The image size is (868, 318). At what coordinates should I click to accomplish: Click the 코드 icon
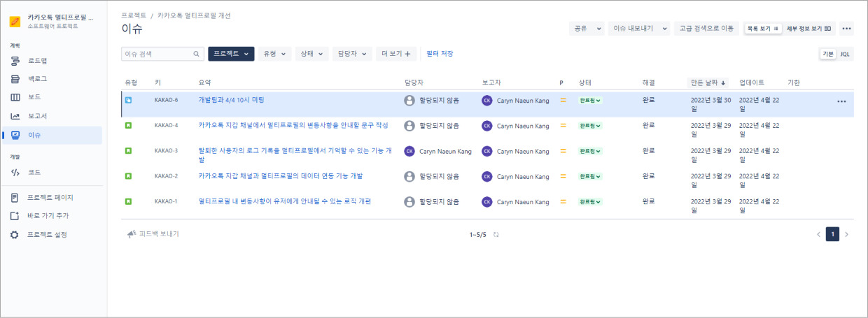point(15,172)
